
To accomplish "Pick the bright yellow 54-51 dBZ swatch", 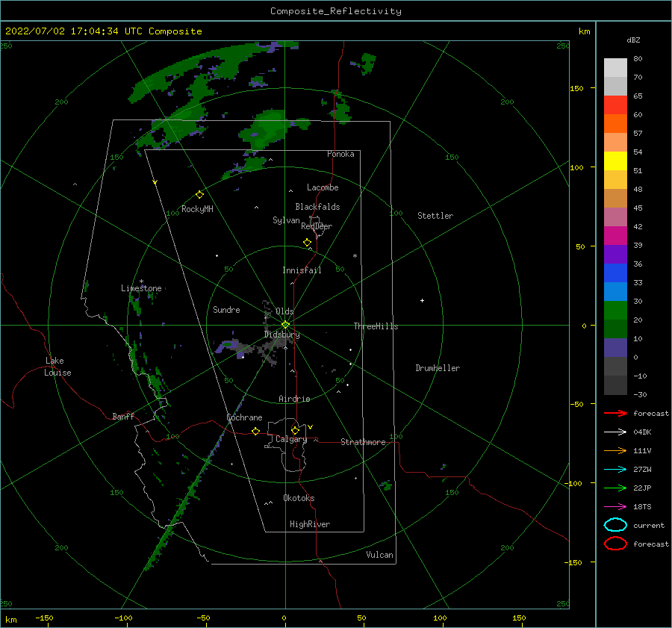I will (615, 161).
